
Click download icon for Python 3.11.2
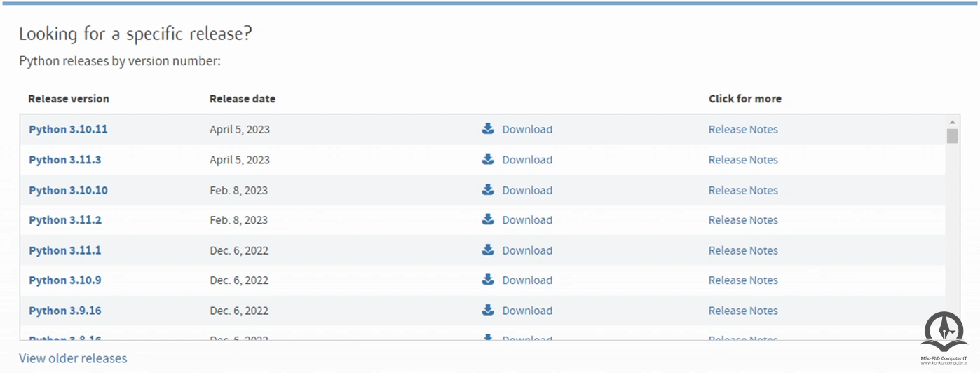pyautogui.click(x=488, y=219)
